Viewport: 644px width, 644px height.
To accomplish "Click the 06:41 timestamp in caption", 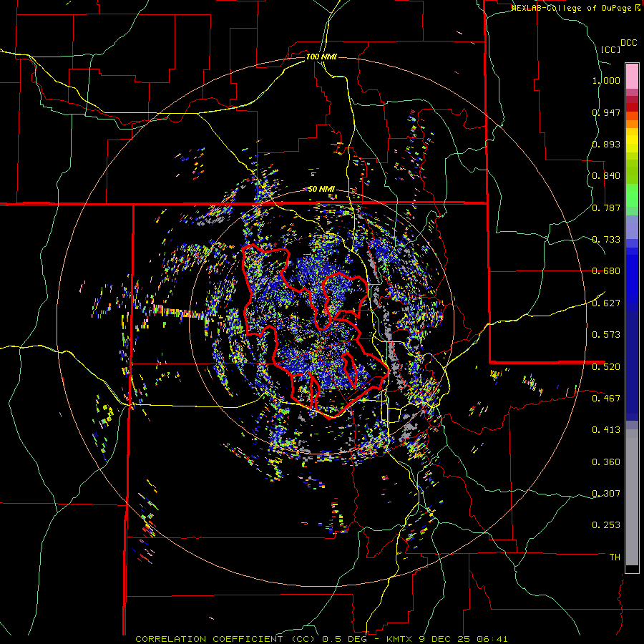I will 492,639.
